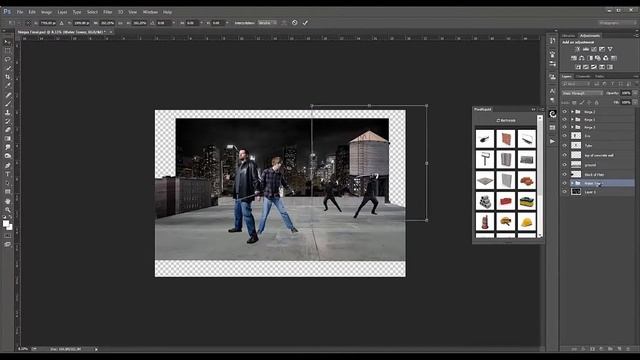Open the PixelSquid panel menu

click(x=541, y=109)
